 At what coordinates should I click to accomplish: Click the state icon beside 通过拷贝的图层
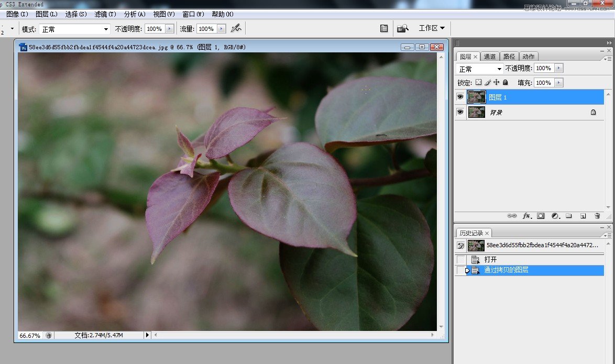(x=475, y=270)
